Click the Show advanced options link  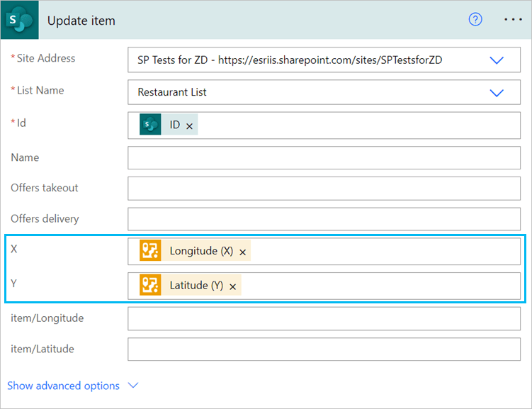coord(63,386)
